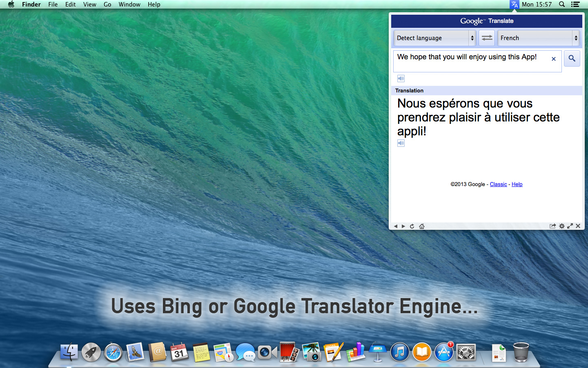The height and width of the screenshot is (368, 588).
Task: Open Notification Center from menu bar
Action: point(575,4)
